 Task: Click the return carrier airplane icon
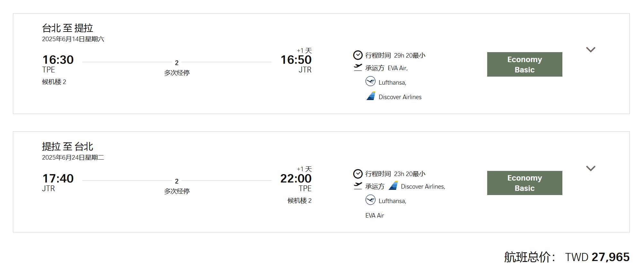click(x=358, y=186)
